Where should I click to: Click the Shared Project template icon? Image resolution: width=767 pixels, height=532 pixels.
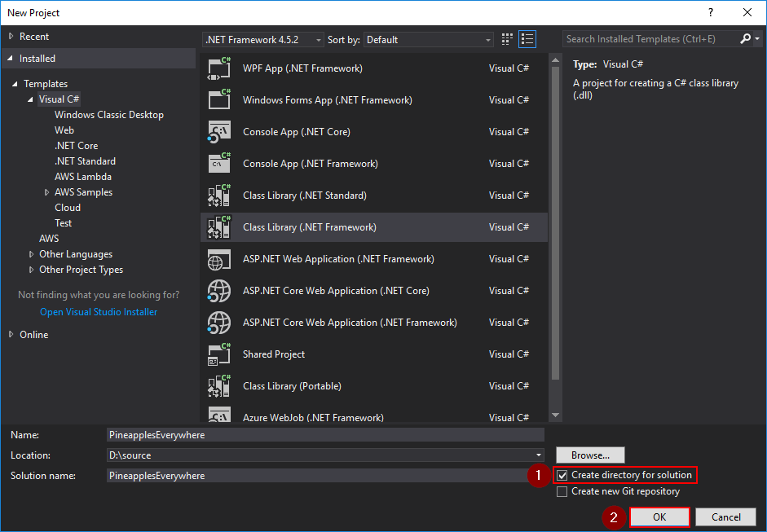click(219, 354)
